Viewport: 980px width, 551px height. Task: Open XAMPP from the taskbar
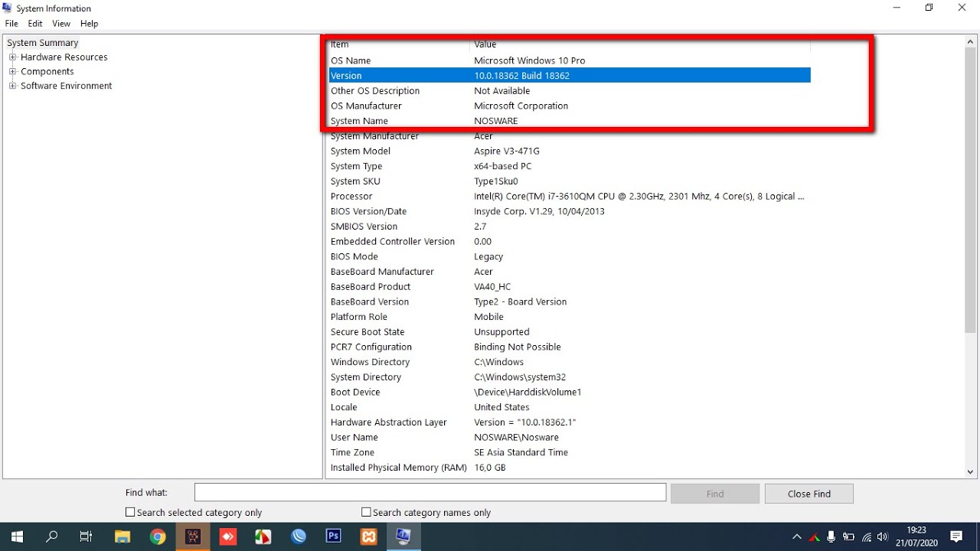tap(369, 536)
